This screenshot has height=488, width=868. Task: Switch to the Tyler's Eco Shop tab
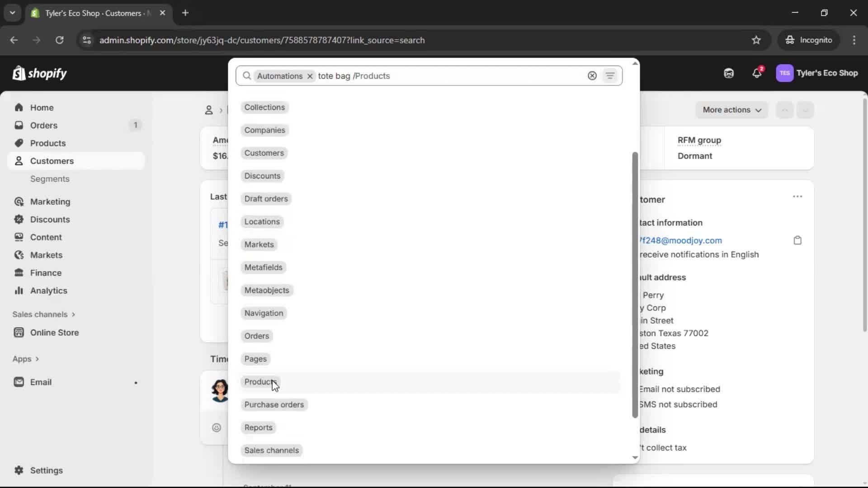pos(90,13)
